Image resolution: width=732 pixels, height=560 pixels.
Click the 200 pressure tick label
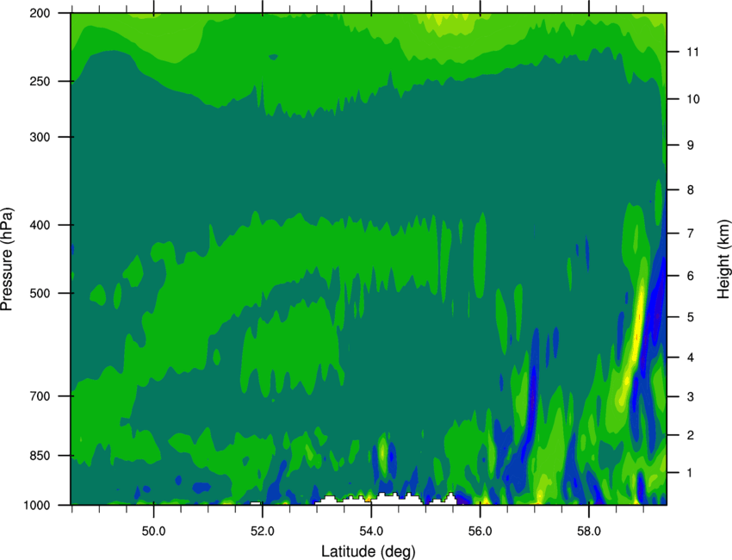pyautogui.click(x=40, y=13)
